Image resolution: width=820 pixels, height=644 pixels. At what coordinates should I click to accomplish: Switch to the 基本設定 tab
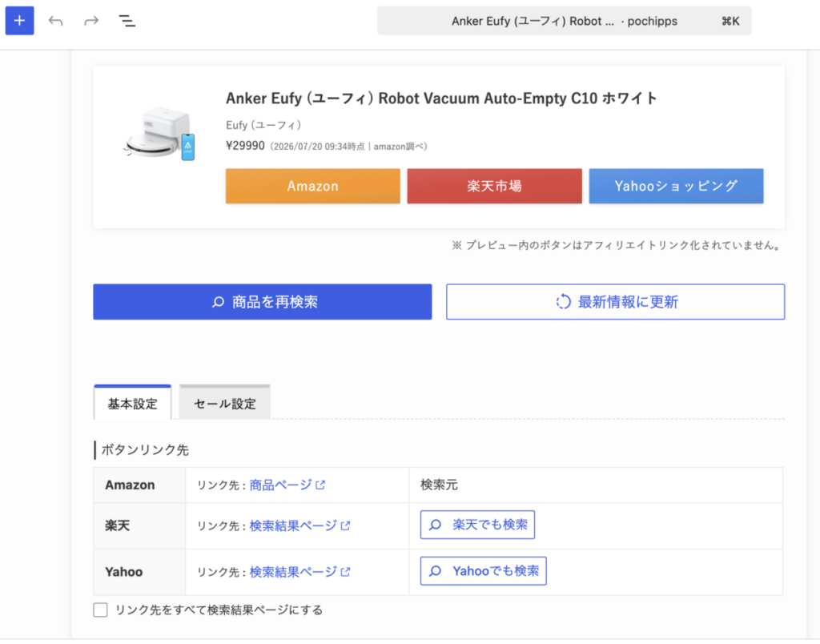(132, 403)
